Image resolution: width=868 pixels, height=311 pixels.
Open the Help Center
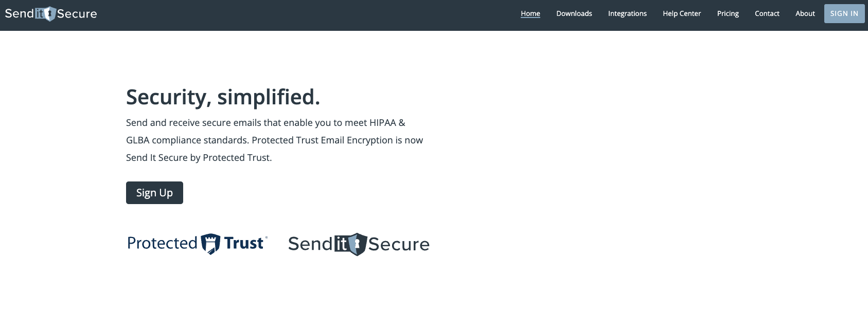682,13
